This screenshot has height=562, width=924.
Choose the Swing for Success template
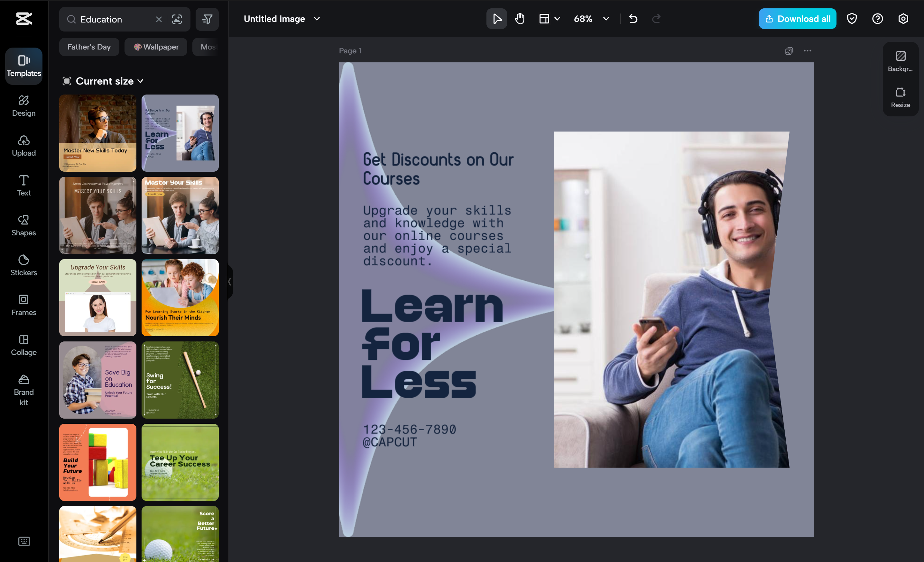pyautogui.click(x=180, y=379)
